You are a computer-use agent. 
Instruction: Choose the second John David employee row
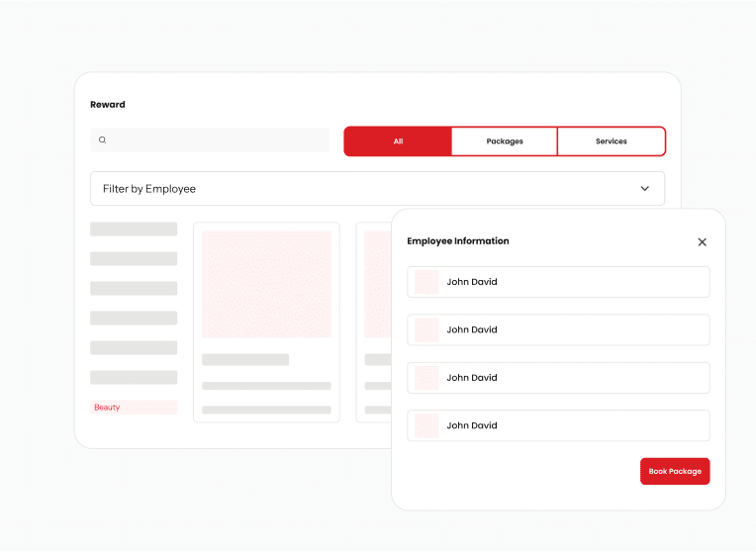click(558, 329)
